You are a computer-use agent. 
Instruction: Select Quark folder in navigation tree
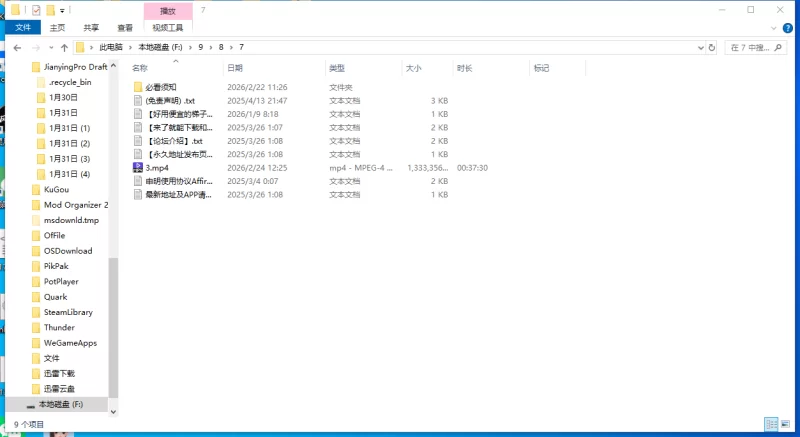tap(49, 297)
